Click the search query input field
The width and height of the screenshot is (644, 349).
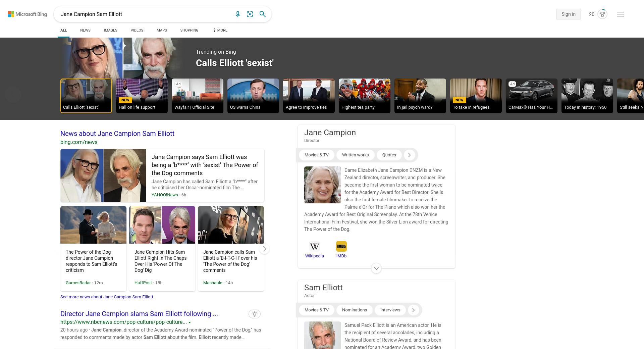(x=144, y=14)
